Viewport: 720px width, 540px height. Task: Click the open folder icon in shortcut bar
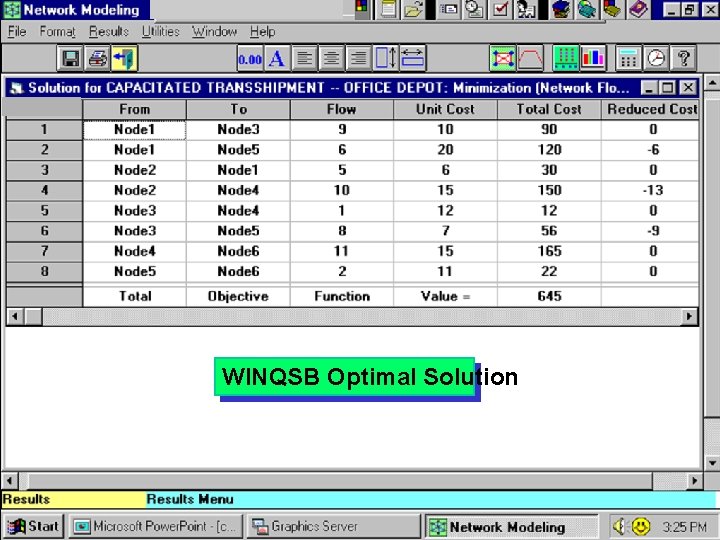[x=412, y=9]
